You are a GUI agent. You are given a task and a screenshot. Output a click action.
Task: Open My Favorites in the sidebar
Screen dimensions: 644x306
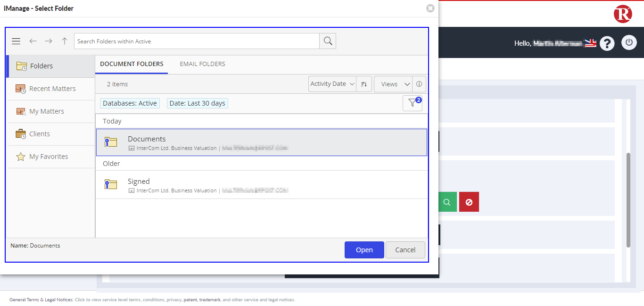(49, 157)
